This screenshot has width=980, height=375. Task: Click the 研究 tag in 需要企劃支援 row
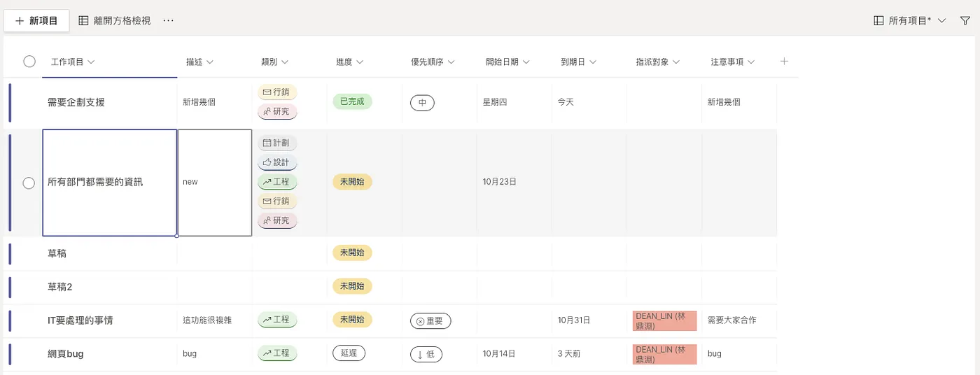tap(278, 111)
